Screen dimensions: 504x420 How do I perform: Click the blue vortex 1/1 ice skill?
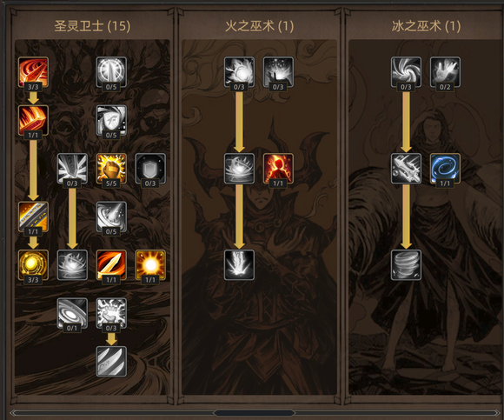point(445,169)
